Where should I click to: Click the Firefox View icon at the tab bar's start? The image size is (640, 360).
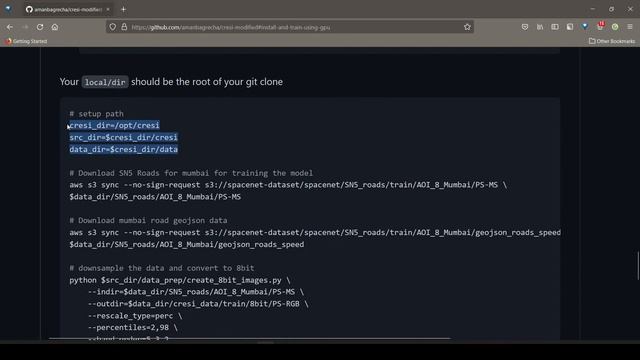tap(8, 9)
